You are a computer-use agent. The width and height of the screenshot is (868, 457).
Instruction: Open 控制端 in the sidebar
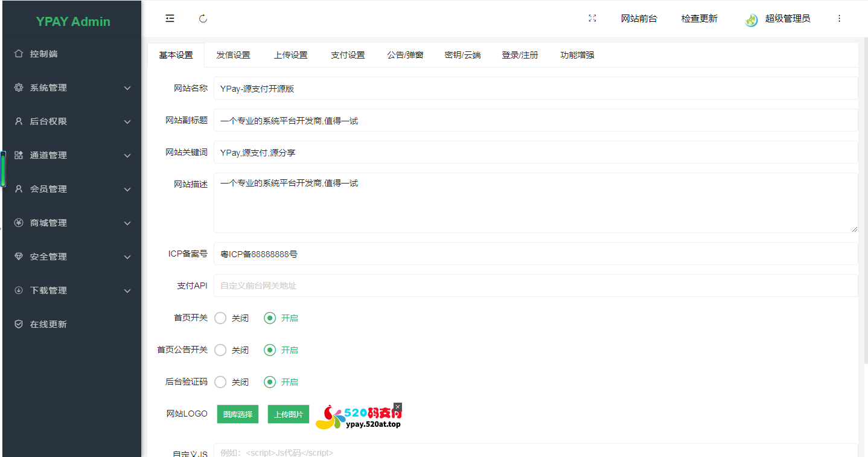72,54
